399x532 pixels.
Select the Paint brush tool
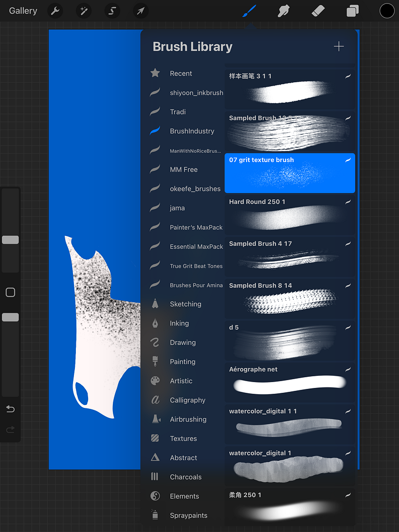click(249, 11)
